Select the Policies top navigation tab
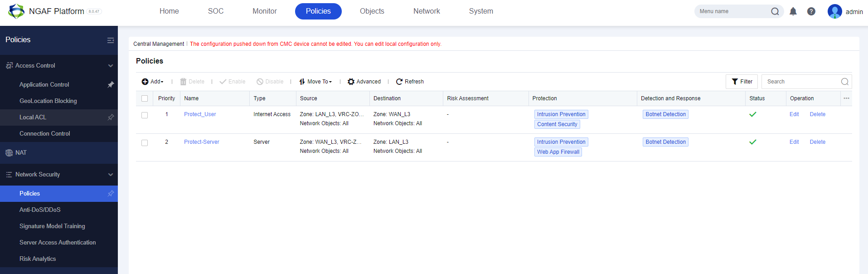Screen dimensions: 868x274 (x=318, y=11)
